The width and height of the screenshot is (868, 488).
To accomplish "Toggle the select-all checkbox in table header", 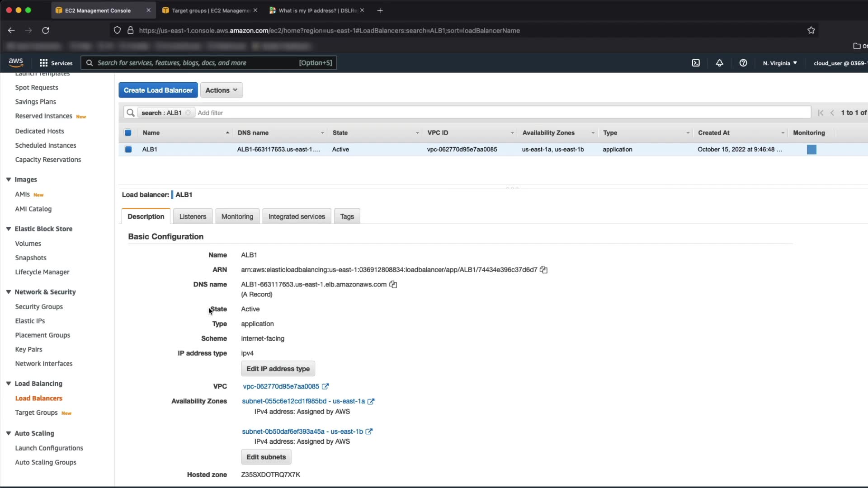I will pos(128,133).
